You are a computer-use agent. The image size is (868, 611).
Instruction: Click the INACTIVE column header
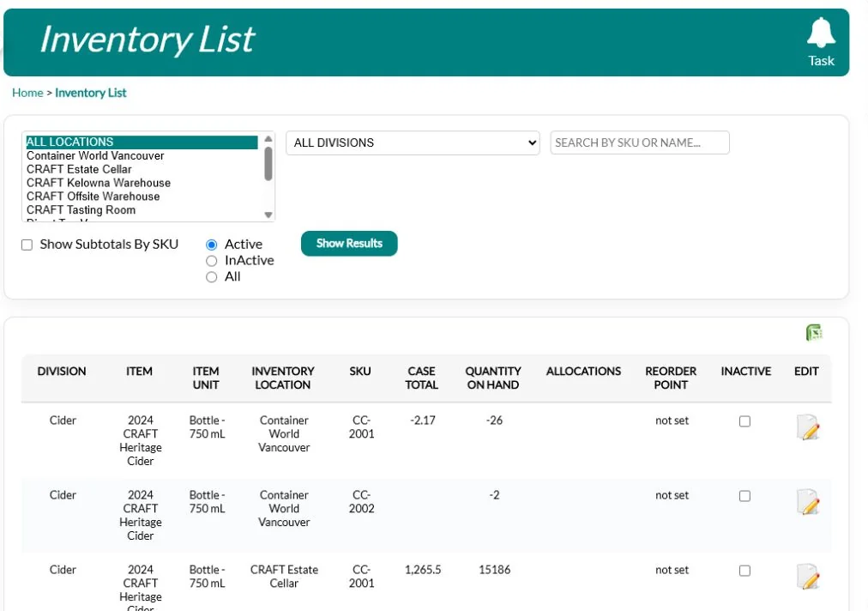pos(745,371)
